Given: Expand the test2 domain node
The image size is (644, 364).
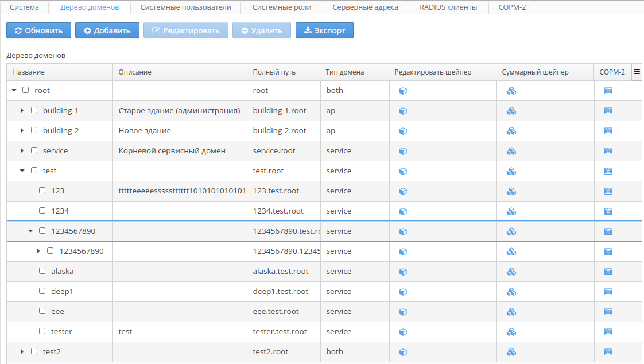Looking at the screenshot, I should tap(22, 351).
